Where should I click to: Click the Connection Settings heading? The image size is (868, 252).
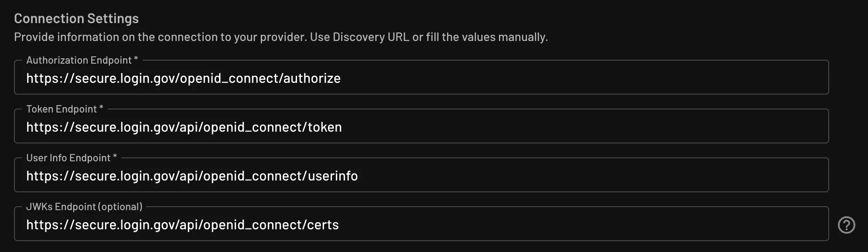(x=76, y=18)
